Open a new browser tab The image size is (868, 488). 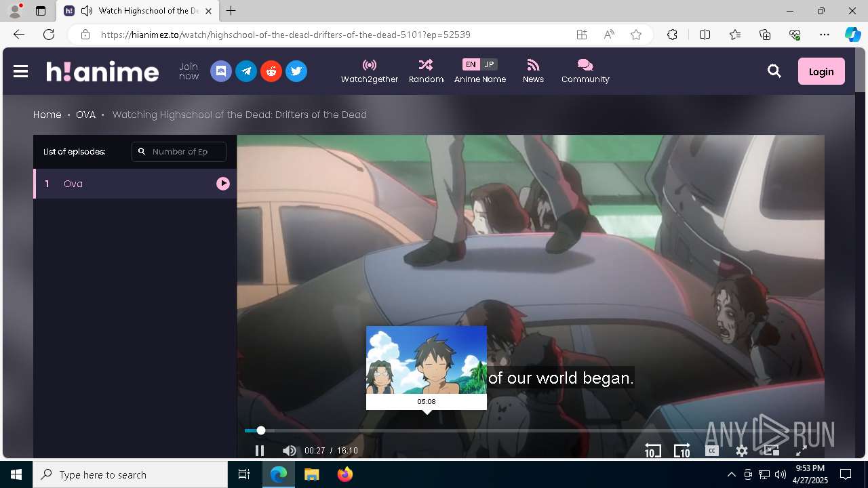tap(231, 11)
